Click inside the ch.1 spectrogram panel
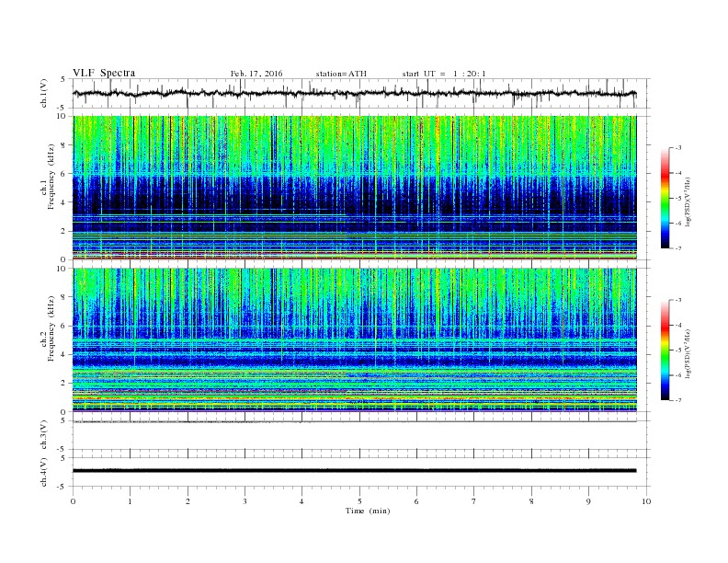728x563 pixels. coord(355,188)
